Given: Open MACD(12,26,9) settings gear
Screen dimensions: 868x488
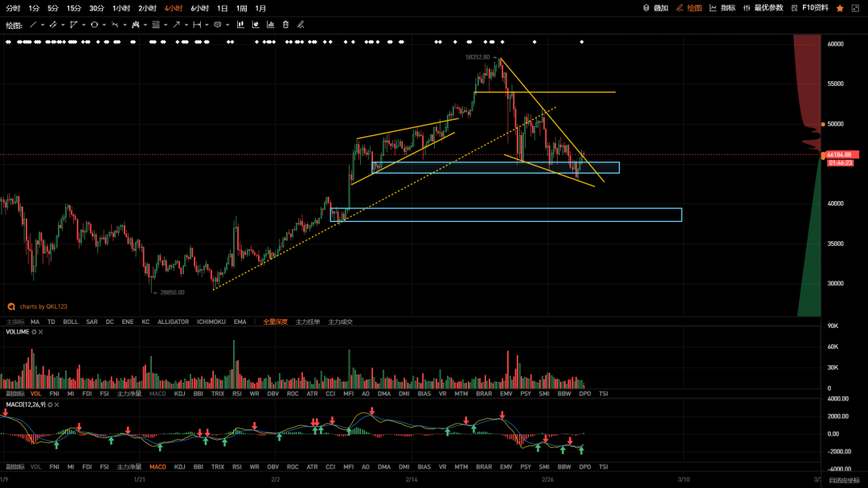Looking at the screenshot, I should point(51,405).
